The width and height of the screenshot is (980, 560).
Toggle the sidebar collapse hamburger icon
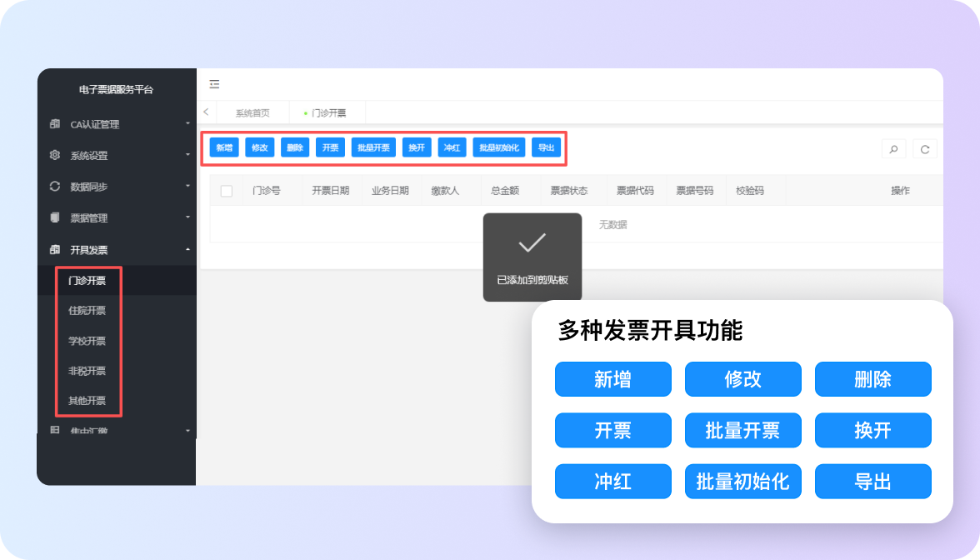click(x=214, y=84)
